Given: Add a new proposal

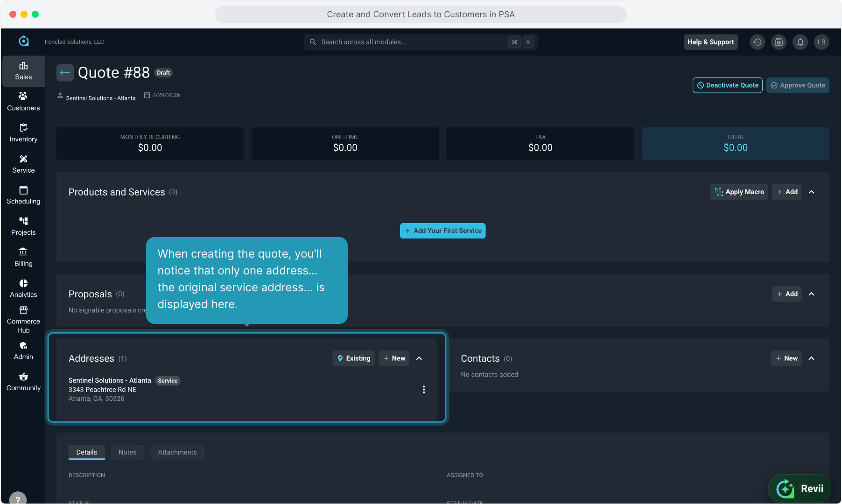Looking at the screenshot, I should 787,294.
